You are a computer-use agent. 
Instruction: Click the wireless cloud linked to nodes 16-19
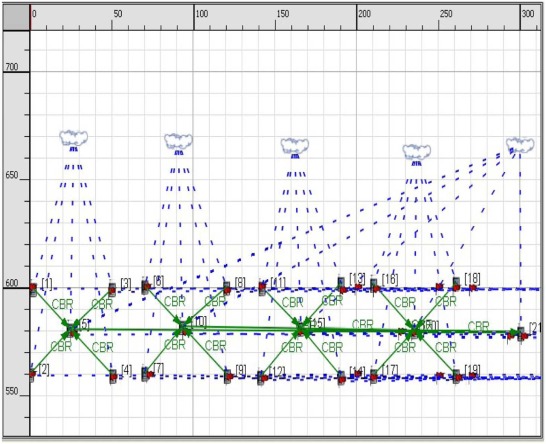(x=416, y=152)
